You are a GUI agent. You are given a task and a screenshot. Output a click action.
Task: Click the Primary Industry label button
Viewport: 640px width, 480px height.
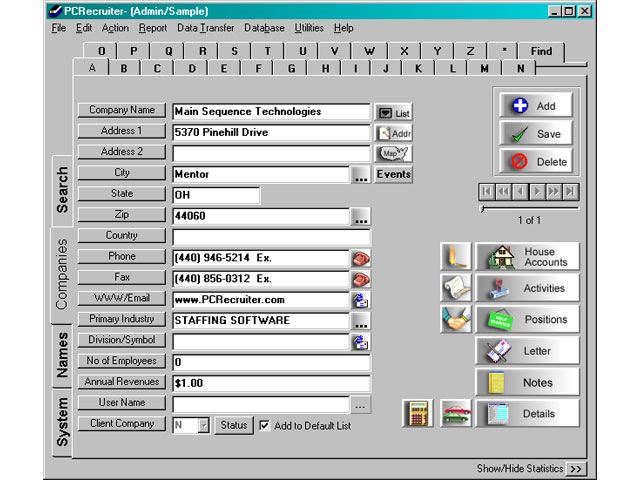(122, 319)
